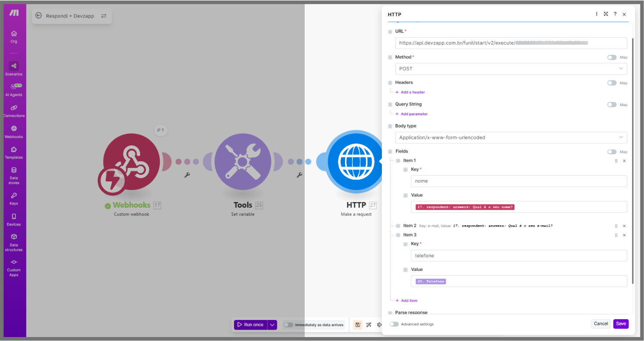Toggle Map switch for Headers
Image resolution: width=644 pixels, height=341 pixels.
(612, 83)
